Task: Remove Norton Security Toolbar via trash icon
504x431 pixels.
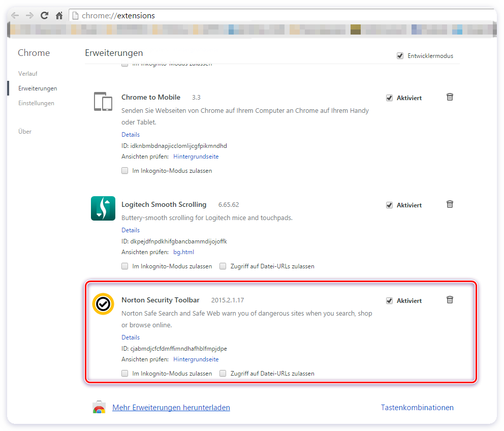Action: pos(450,299)
